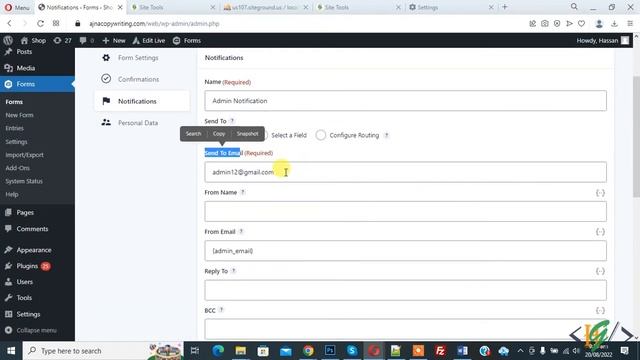This screenshot has height=360, width=640.
Task: Show help tooltip for Send To
Action: point(232,121)
